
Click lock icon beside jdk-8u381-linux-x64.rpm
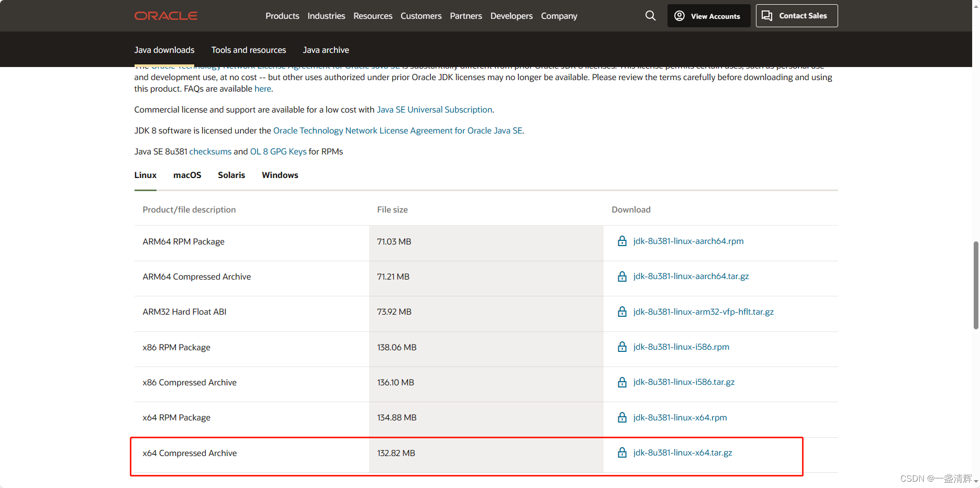click(622, 417)
